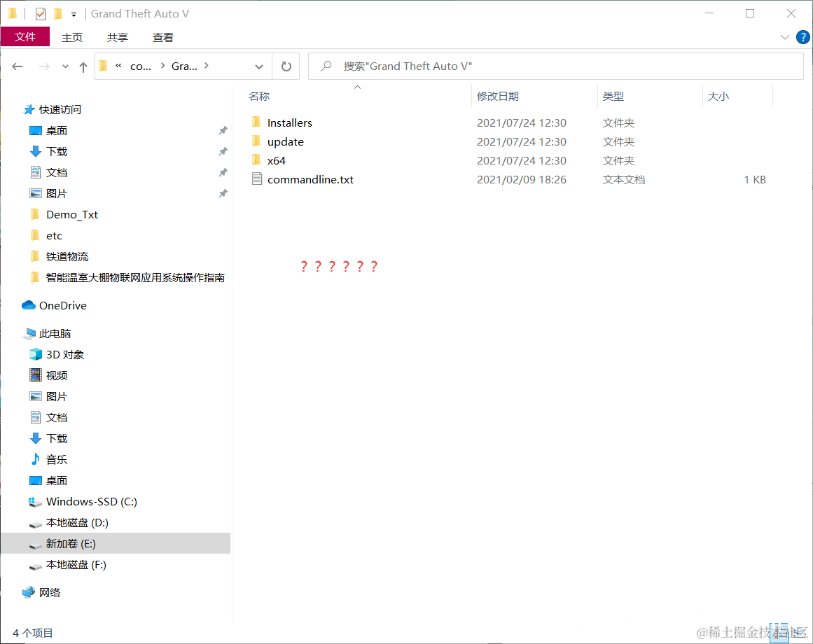Click the Windows-SSD (C:) drive icon
Image resolution: width=813 pixels, height=644 pixels.
[x=35, y=501]
